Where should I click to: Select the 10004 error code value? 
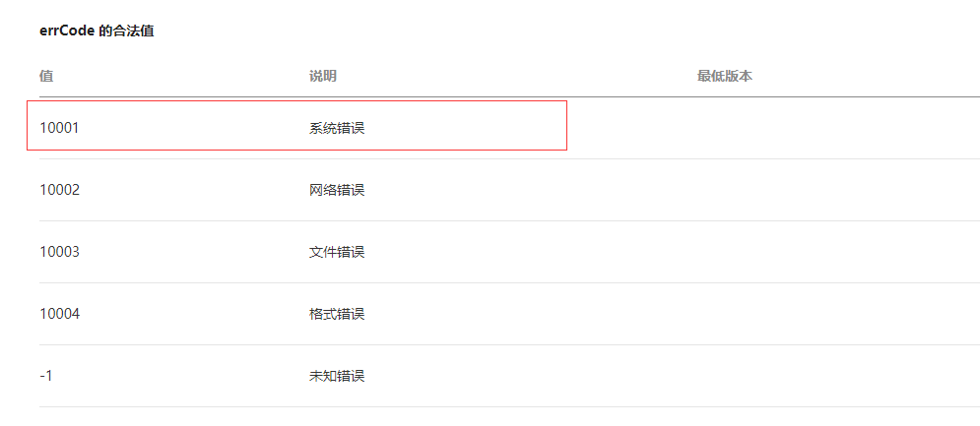point(59,314)
